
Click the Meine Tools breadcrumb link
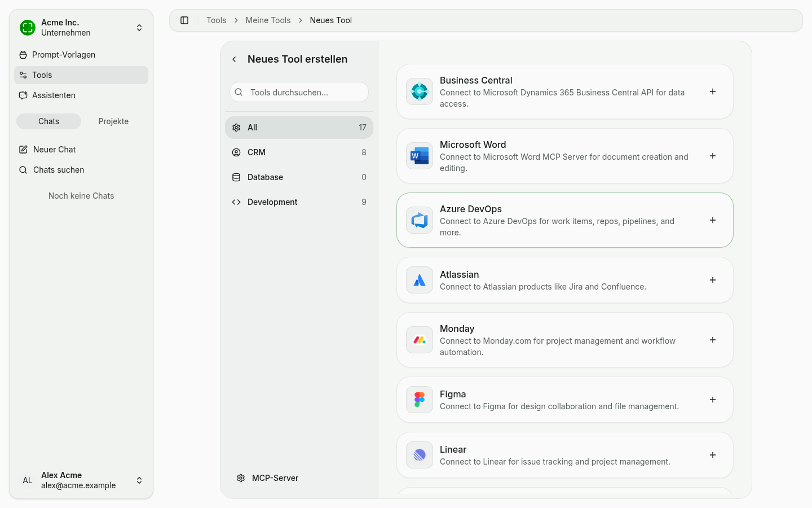tap(268, 20)
